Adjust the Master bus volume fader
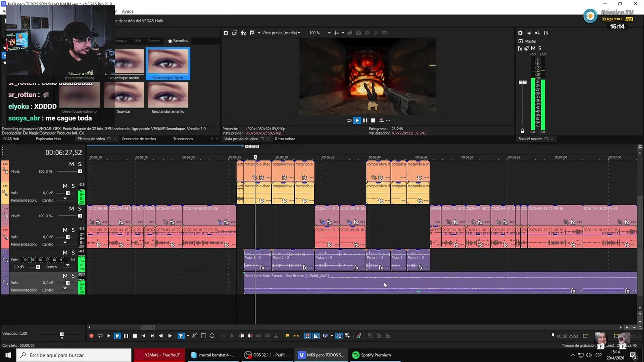 522,82
